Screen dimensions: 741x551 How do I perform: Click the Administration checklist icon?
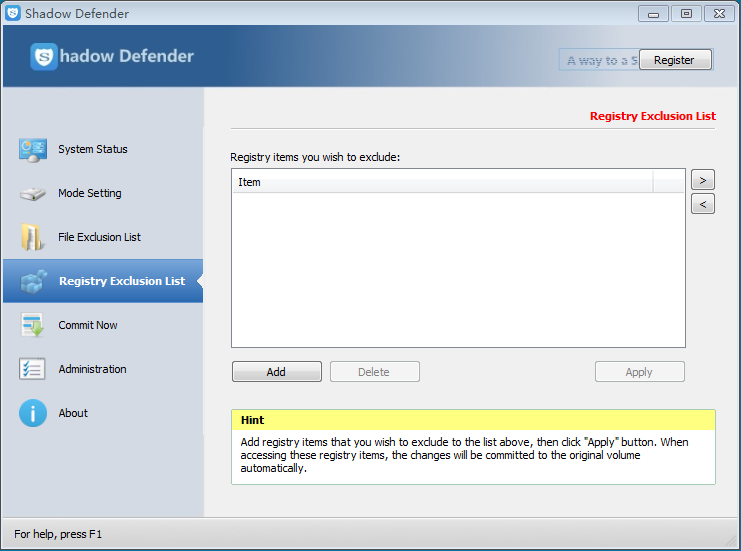(33, 370)
